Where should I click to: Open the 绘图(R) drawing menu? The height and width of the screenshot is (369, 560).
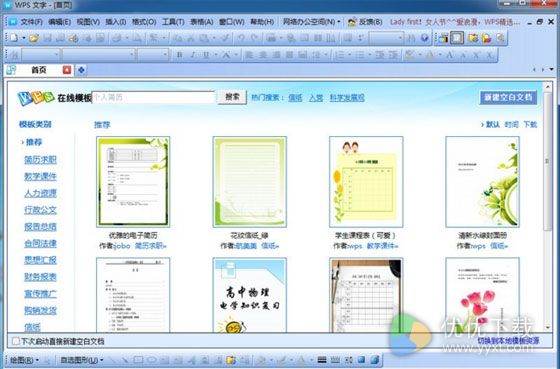24,360
